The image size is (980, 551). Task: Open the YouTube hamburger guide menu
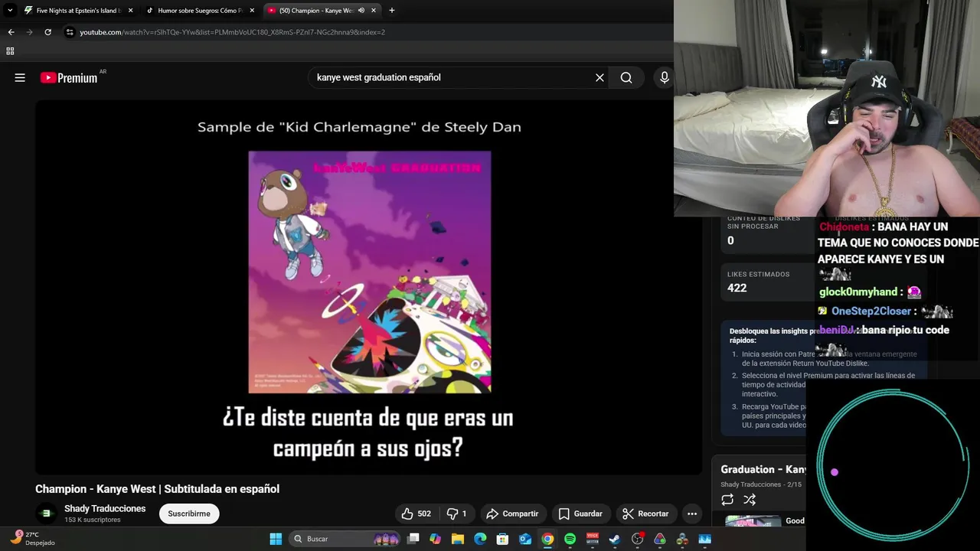coord(20,77)
